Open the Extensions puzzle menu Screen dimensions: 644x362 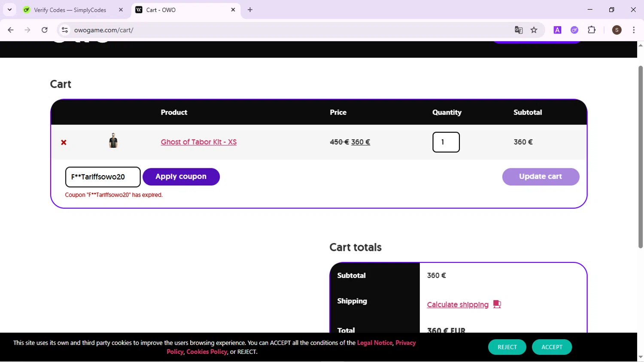tap(592, 30)
